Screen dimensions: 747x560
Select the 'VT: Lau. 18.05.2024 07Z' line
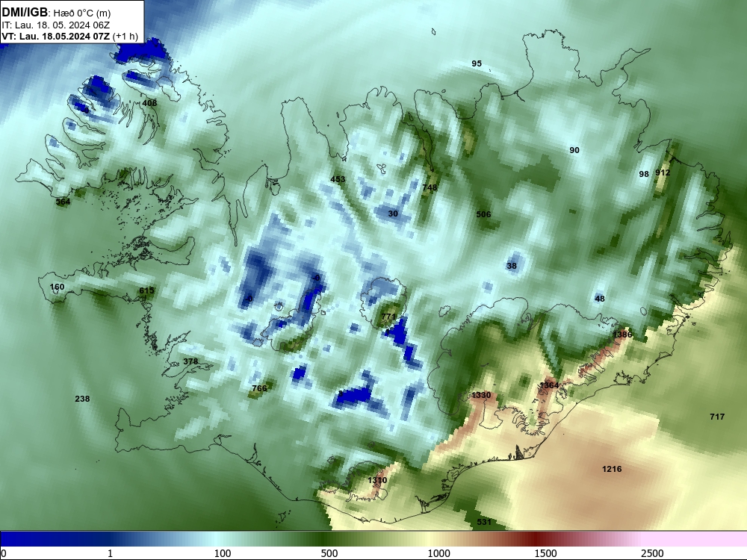point(56,37)
